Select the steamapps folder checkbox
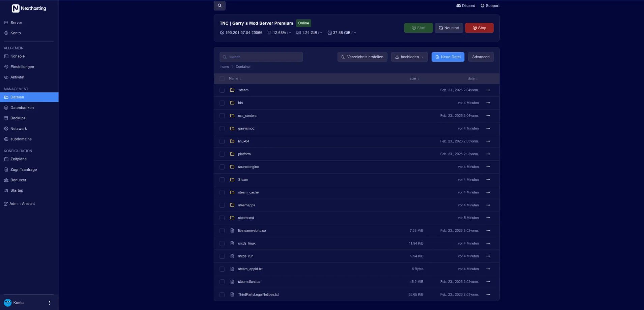Viewport: 644px width, 310px height. click(222, 205)
